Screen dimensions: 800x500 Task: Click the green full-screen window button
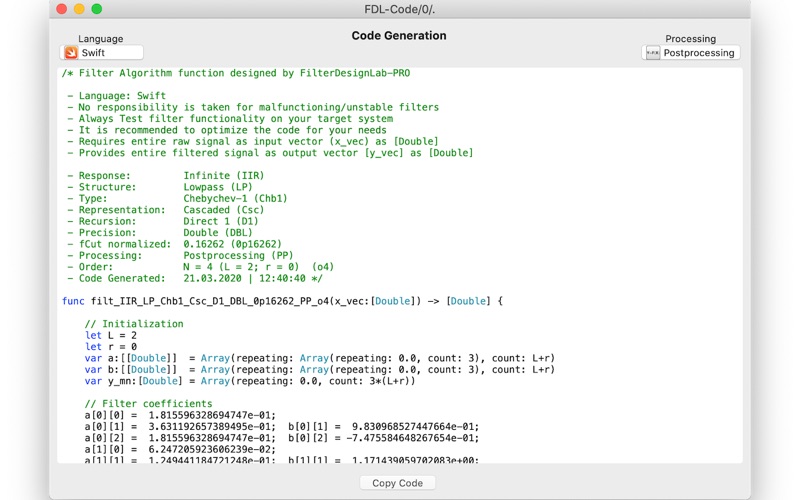click(96, 9)
